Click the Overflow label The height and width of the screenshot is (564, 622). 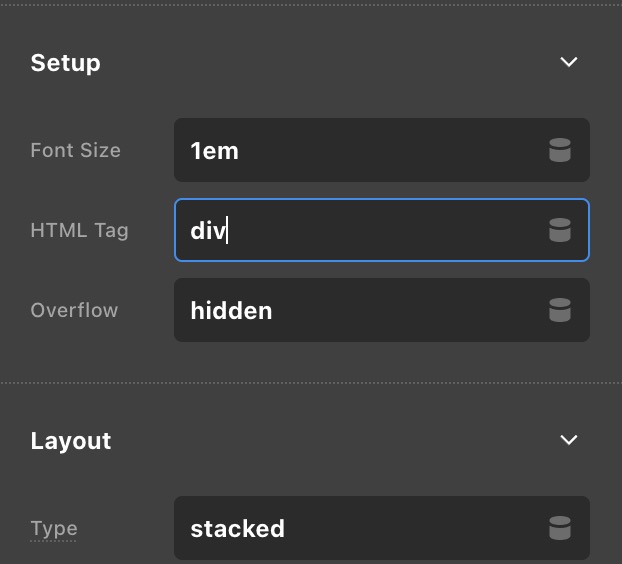point(74,310)
